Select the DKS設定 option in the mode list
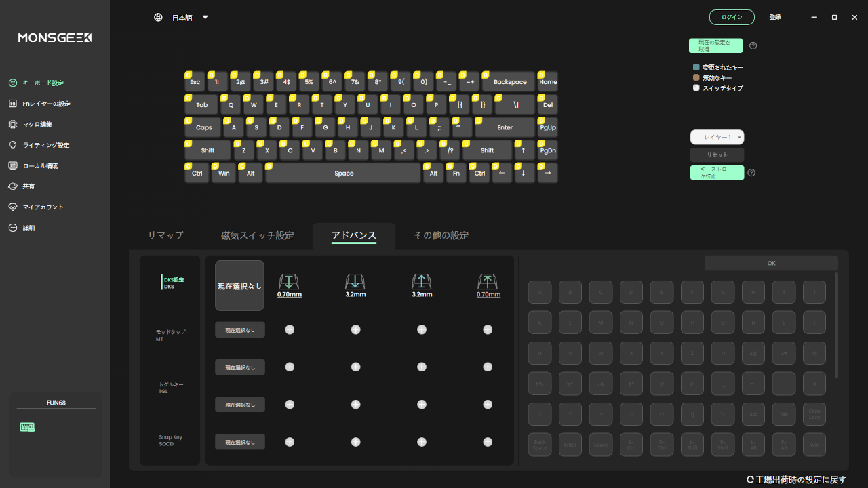 tap(174, 283)
